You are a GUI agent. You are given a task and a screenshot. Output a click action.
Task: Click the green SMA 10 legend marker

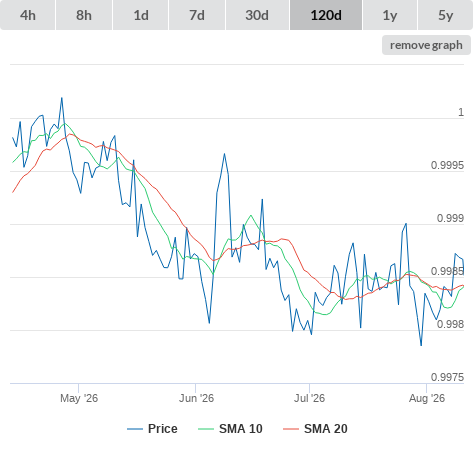coord(206,429)
